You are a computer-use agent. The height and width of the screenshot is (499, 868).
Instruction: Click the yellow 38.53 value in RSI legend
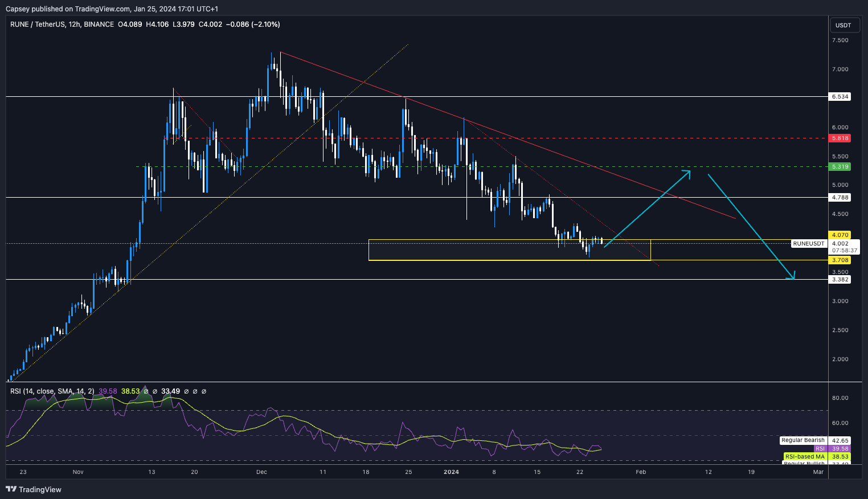[130, 391]
